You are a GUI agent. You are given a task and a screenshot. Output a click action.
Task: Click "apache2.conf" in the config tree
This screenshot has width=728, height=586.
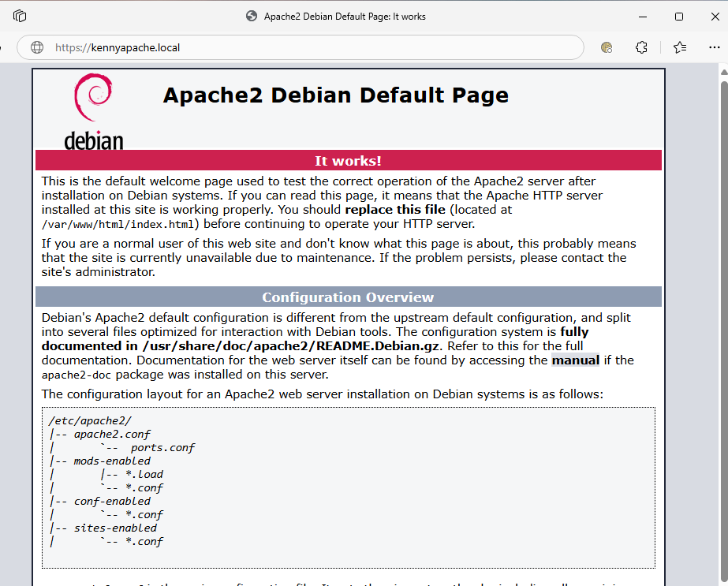112,434
